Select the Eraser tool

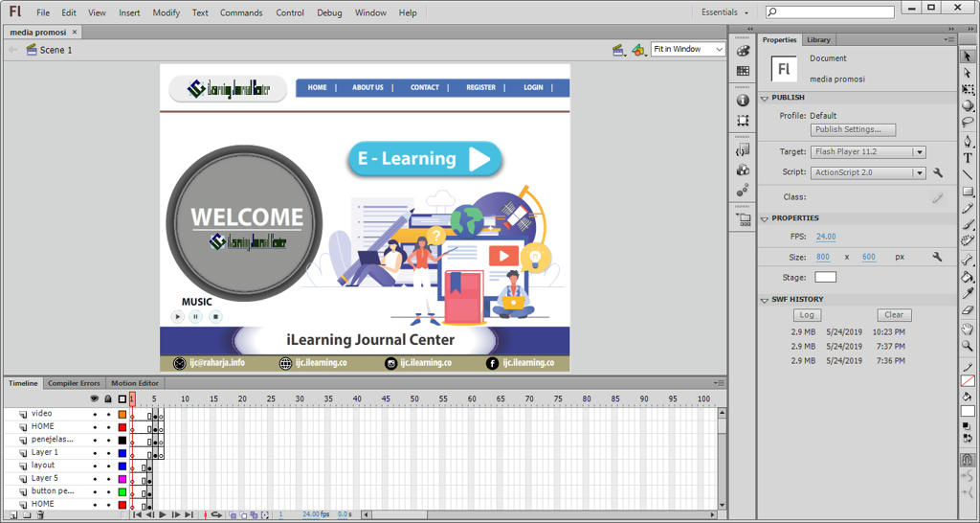point(968,310)
